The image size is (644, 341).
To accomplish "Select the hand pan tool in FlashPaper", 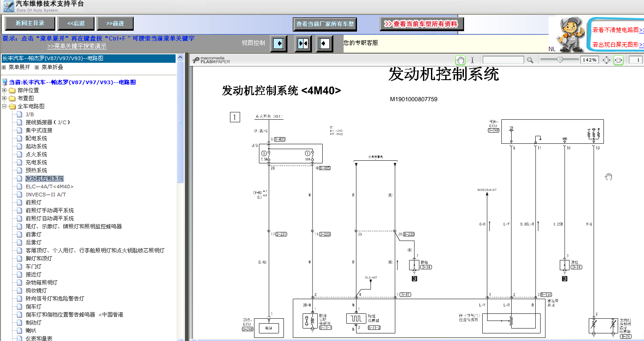I will 460,60.
